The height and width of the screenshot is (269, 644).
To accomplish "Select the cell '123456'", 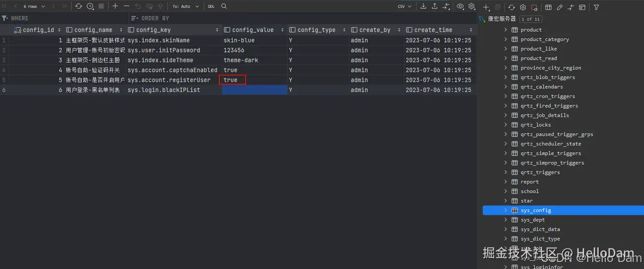I will click(255, 50).
